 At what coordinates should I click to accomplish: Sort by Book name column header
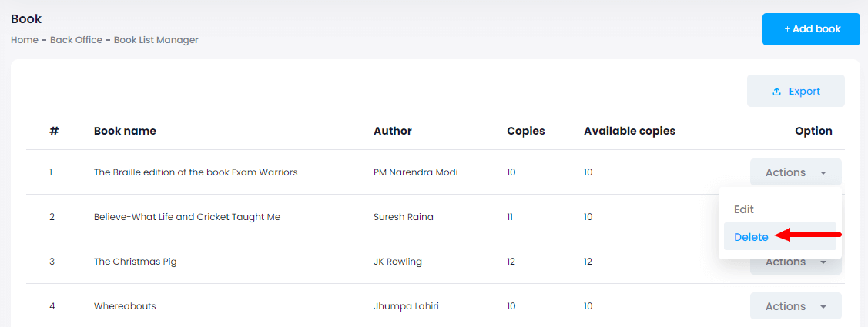125,131
